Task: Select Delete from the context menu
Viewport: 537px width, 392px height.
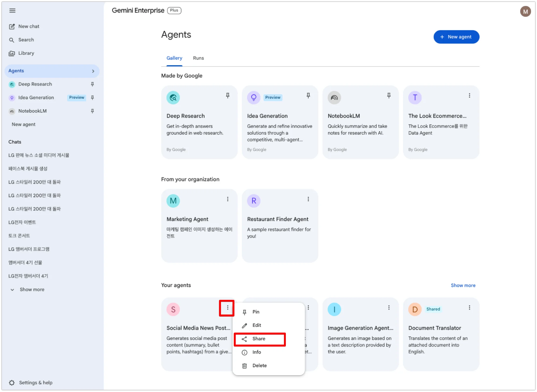Action: pos(269,366)
